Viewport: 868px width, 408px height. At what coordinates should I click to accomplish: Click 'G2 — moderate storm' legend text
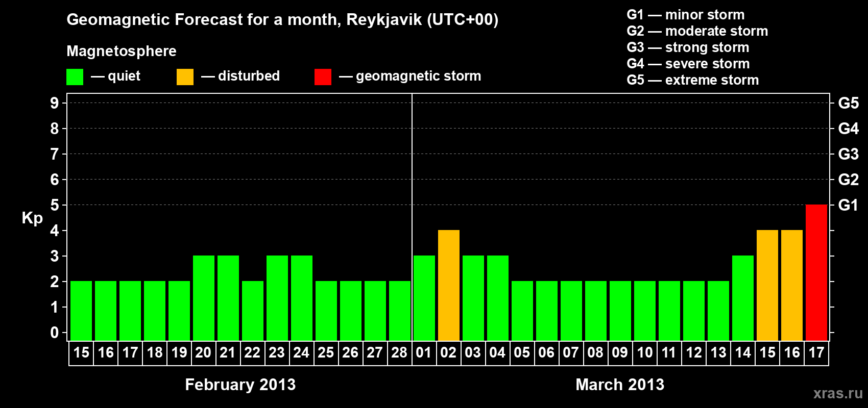[697, 31]
